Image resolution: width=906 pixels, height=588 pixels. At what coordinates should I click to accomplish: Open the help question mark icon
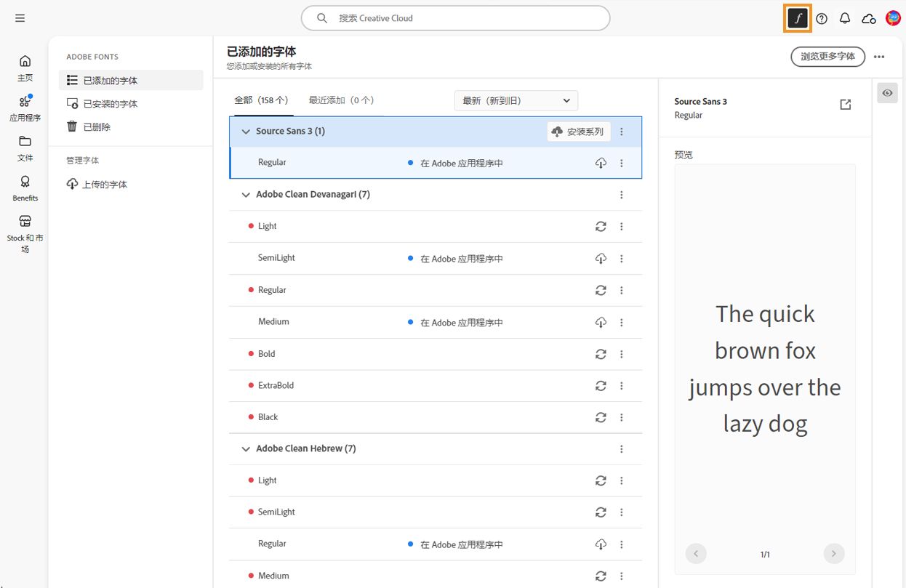coord(822,19)
